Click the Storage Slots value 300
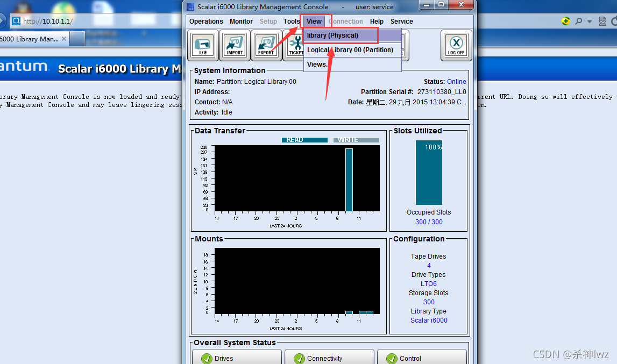617x364 pixels. coord(429,302)
